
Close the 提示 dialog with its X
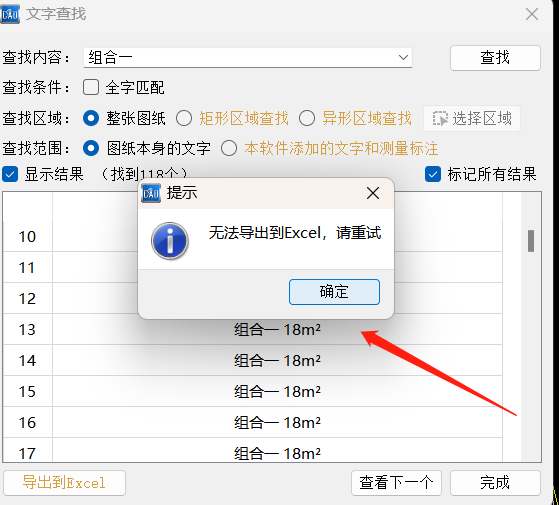pos(373,193)
